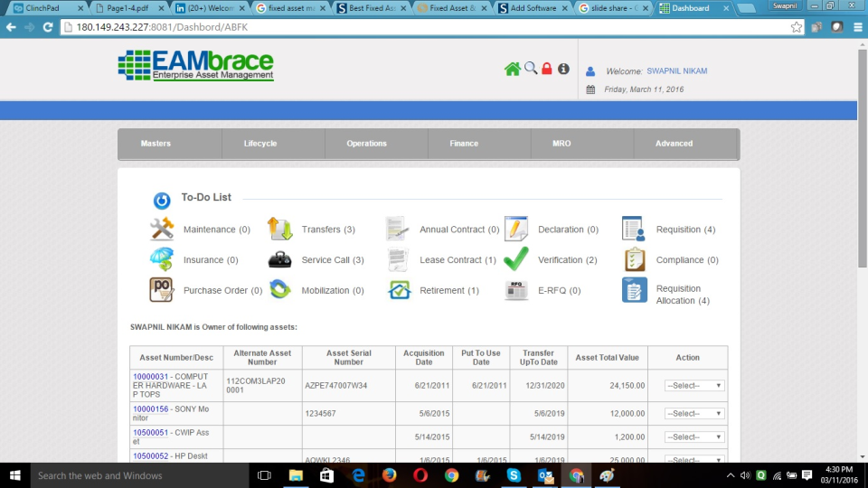Open the info icon in header

563,69
